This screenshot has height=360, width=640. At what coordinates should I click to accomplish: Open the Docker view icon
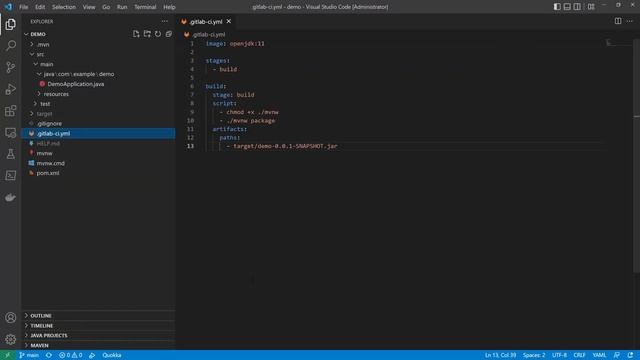[x=11, y=198]
